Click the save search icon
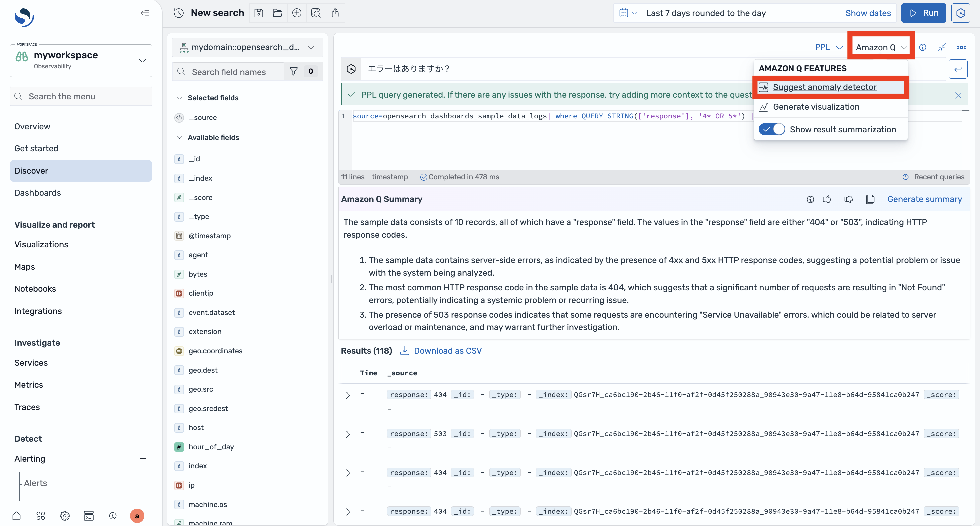Screen dimensions: 980x526 [x=259, y=13]
